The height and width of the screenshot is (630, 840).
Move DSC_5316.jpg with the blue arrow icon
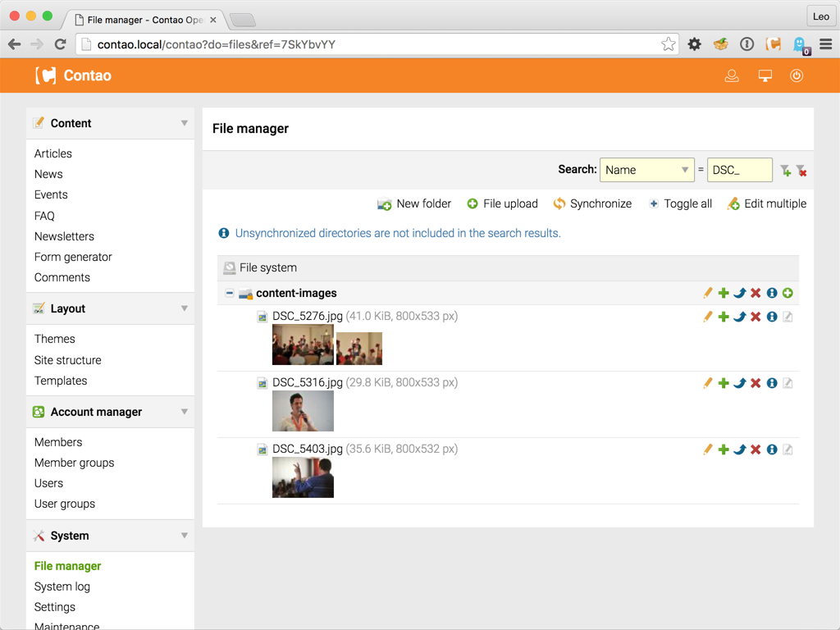(739, 383)
